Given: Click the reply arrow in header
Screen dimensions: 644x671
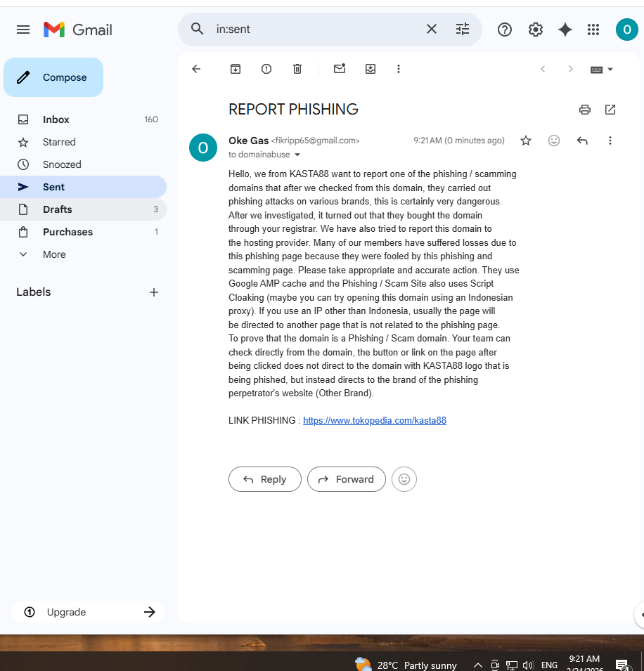Looking at the screenshot, I should [x=582, y=141].
